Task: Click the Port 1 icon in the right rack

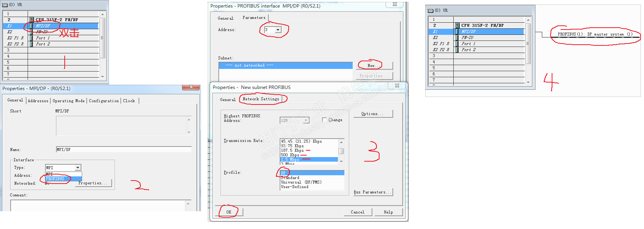Action: pyautogui.click(x=457, y=44)
